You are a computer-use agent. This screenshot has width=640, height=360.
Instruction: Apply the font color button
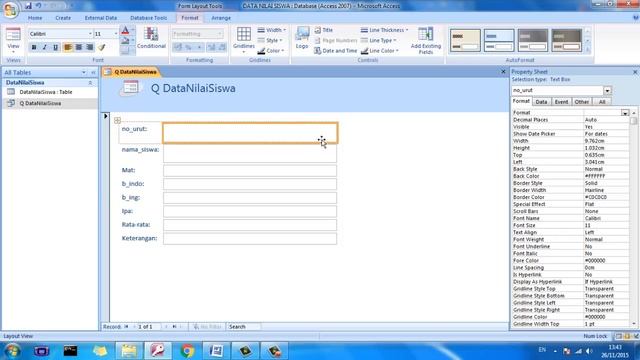pos(125,31)
